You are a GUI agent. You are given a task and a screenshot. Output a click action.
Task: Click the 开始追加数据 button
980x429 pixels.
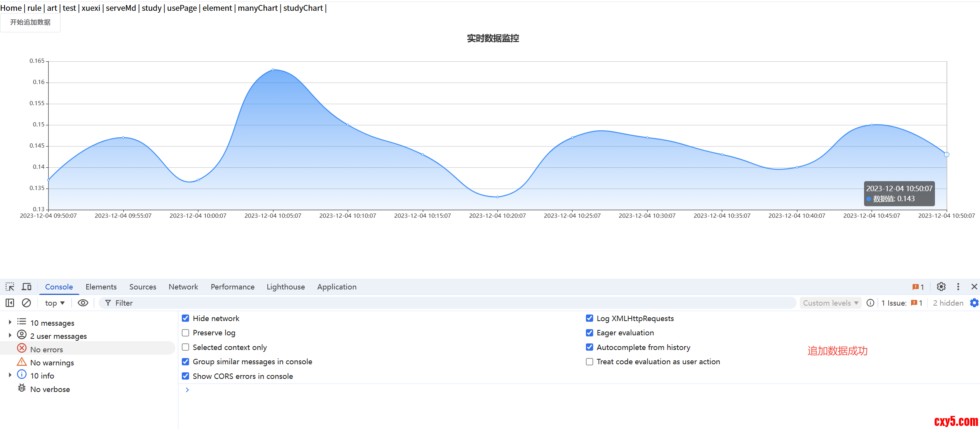pyautogui.click(x=30, y=22)
